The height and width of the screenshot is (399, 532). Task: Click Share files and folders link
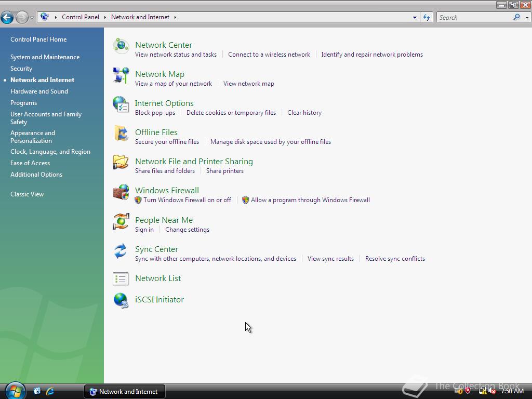pyautogui.click(x=165, y=171)
